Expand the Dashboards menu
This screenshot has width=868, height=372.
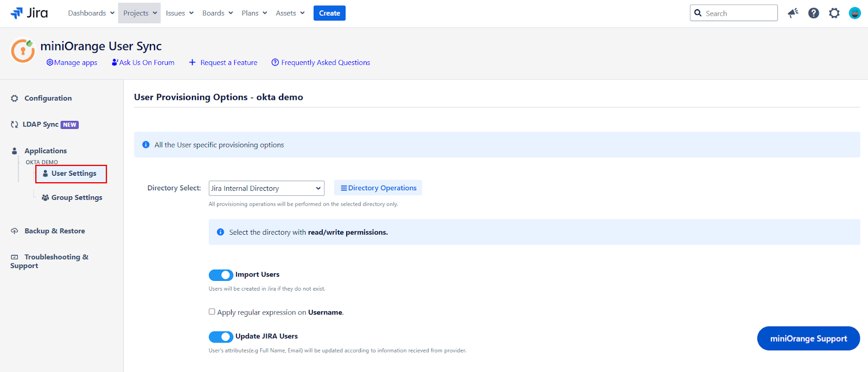pos(91,13)
